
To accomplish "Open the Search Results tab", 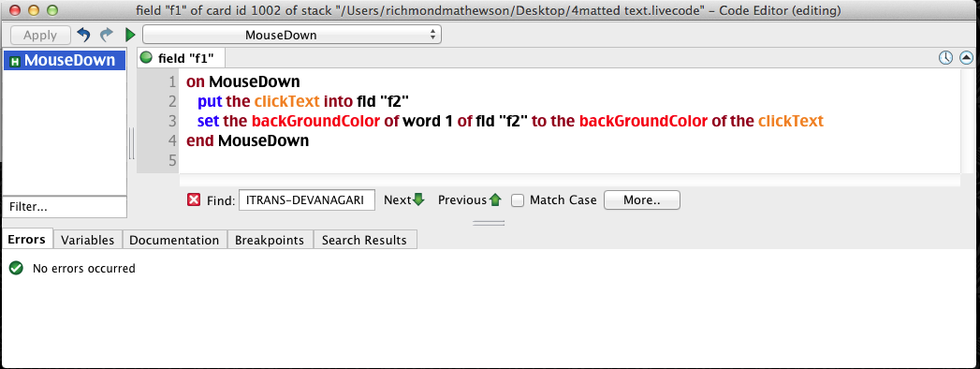I will (364, 240).
